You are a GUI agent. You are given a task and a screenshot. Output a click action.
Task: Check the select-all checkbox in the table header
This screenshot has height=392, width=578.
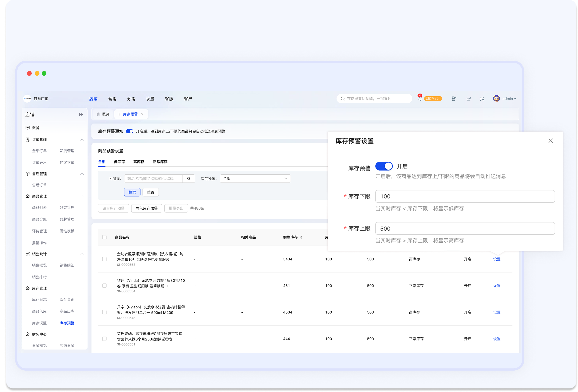[x=104, y=237]
